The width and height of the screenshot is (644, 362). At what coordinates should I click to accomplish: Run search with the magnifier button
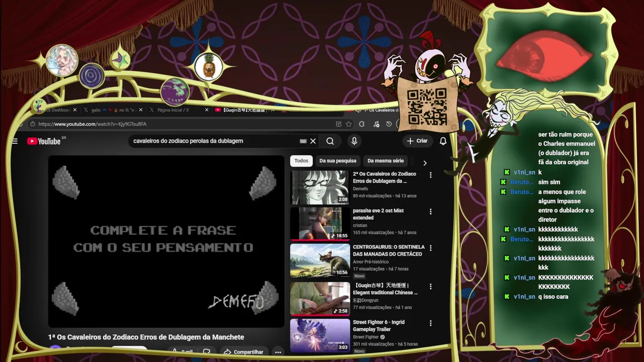330,141
